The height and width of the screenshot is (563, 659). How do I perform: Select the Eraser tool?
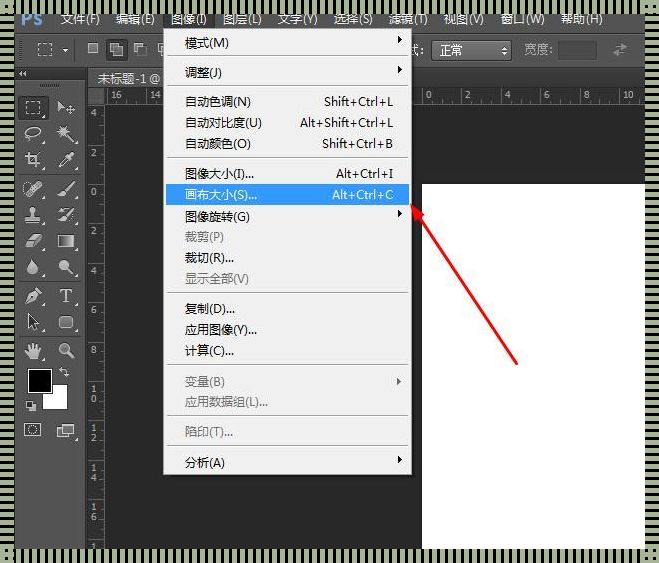[33, 241]
